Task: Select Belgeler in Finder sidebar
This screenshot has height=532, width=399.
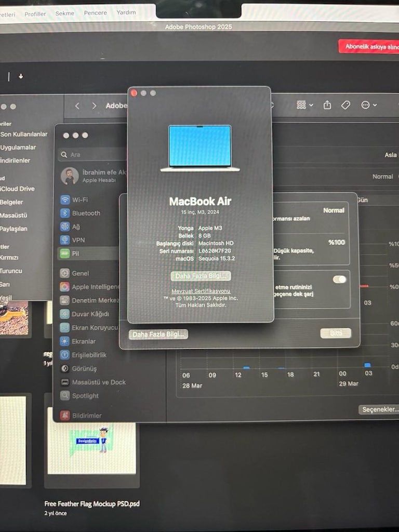Action: point(11,202)
